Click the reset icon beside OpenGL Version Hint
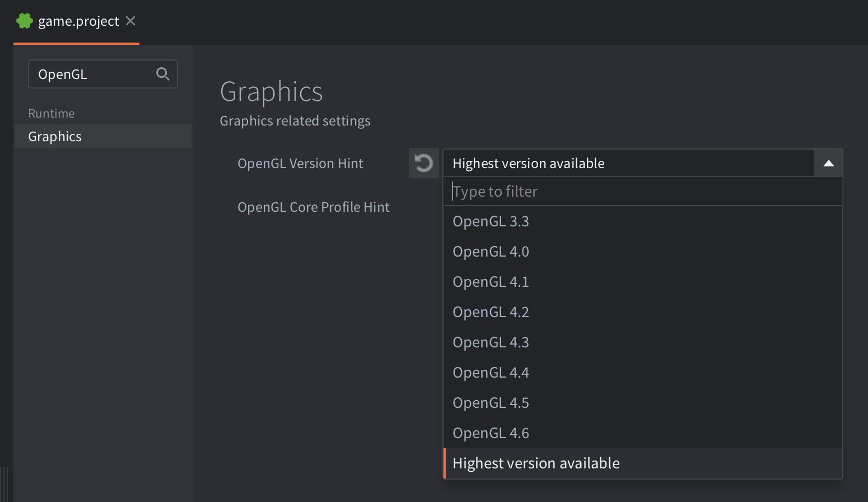The width and height of the screenshot is (868, 502). click(x=423, y=163)
